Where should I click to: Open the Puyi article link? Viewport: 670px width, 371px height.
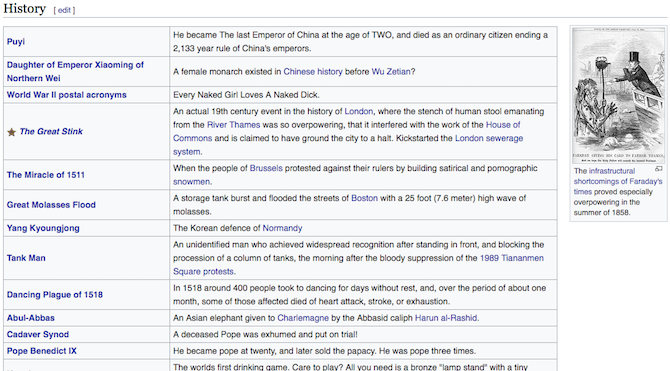point(16,41)
